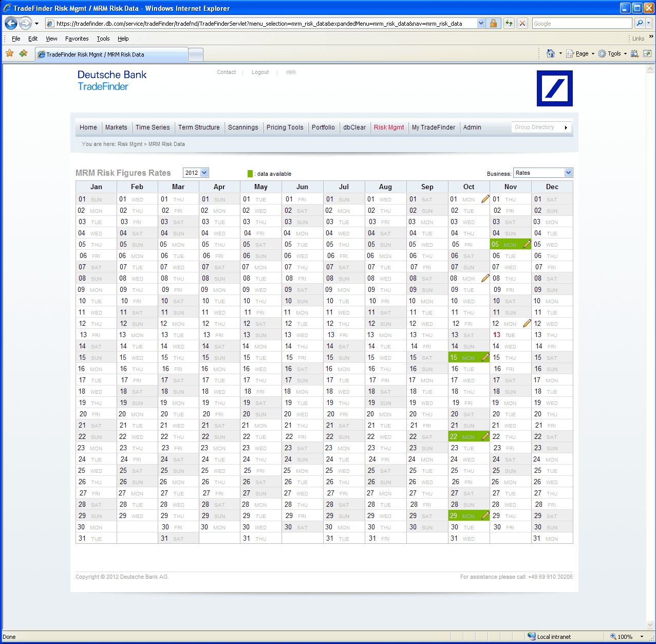The height and width of the screenshot is (644, 656).
Task: Click the edit pencil on Oct 01
Action: 485,199
